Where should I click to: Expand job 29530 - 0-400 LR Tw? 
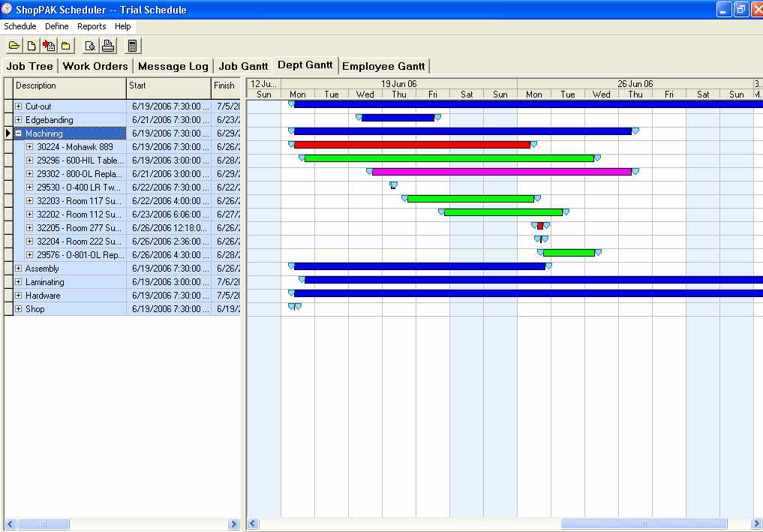point(30,188)
